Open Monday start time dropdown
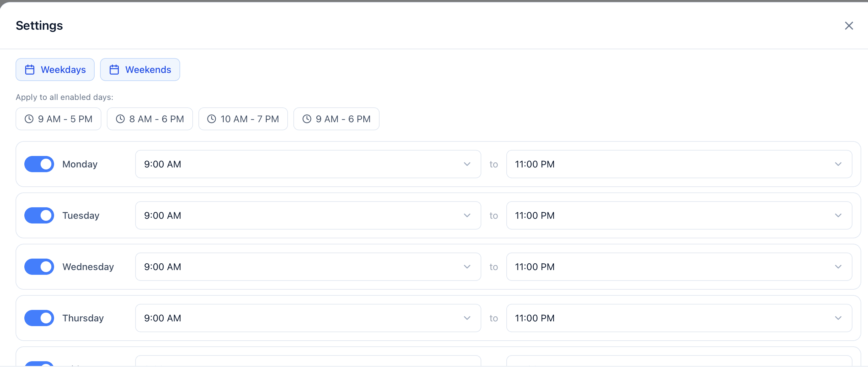This screenshot has height=370, width=868. [308, 164]
